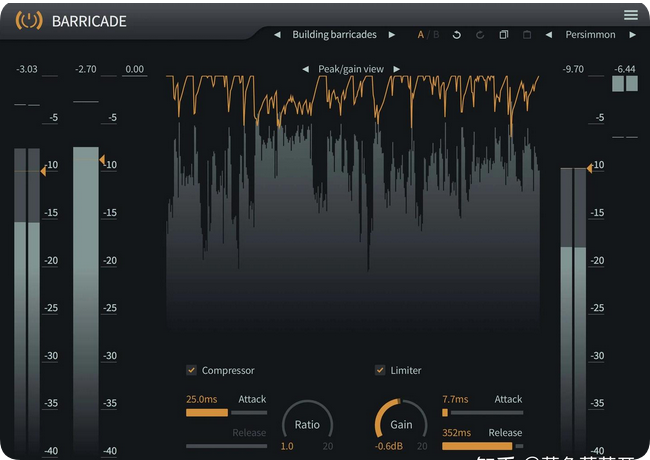Image resolution: width=650 pixels, height=460 pixels.
Task: Click the compressor Attack slider bar
Action: pos(226,413)
